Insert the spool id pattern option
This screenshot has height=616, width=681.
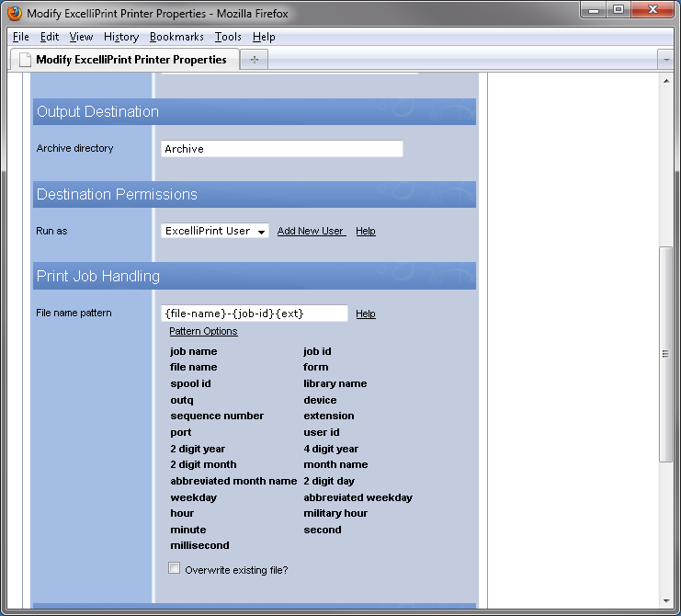pyautogui.click(x=190, y=383)
